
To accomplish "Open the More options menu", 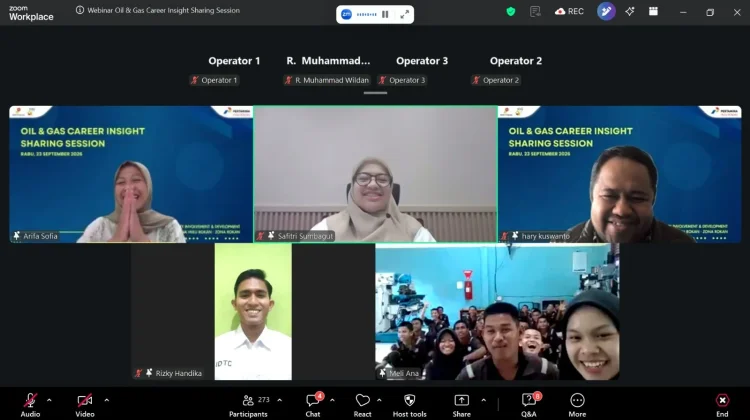I will 577,405.
